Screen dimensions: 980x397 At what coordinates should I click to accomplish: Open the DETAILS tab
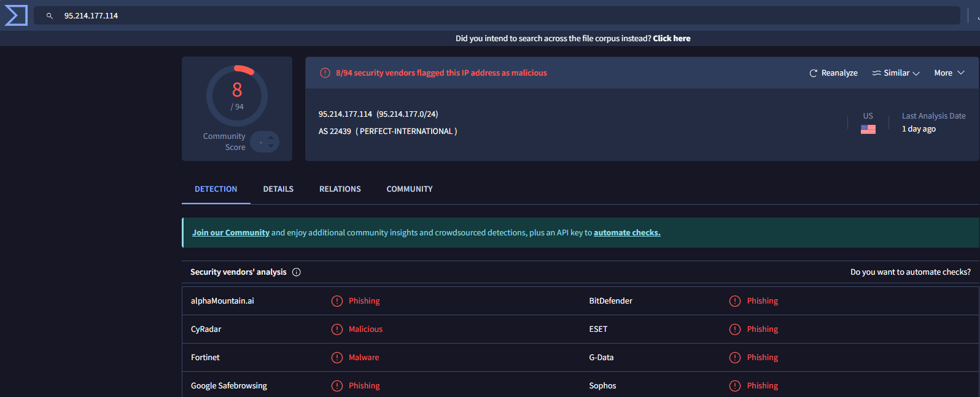(x=278, y=189)
